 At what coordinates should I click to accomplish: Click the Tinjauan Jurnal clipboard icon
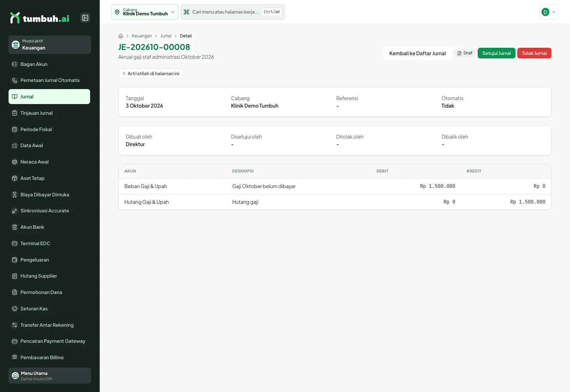15,113
